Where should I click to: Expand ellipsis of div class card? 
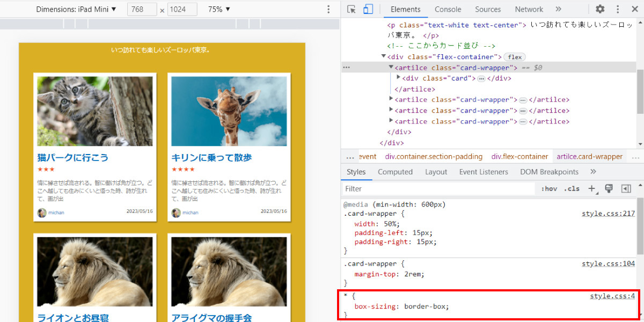tap(481, 78)
